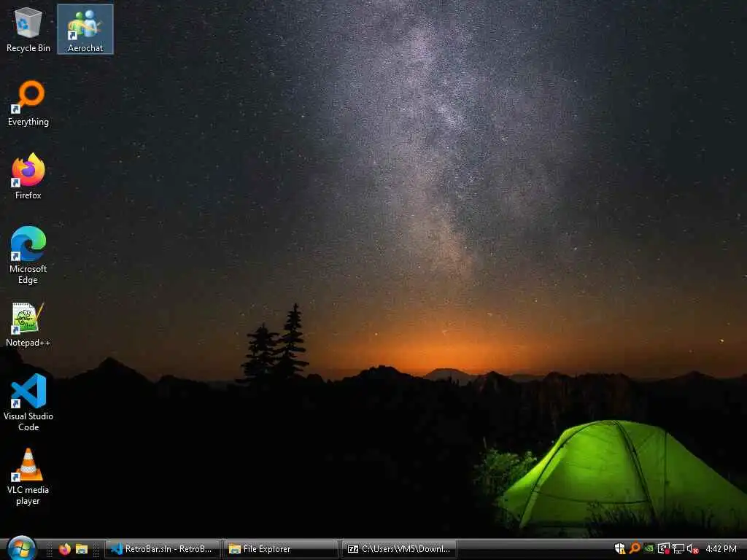
Task: Select the Microsoft Edge desktop shortcut
Action: [28, 256]
